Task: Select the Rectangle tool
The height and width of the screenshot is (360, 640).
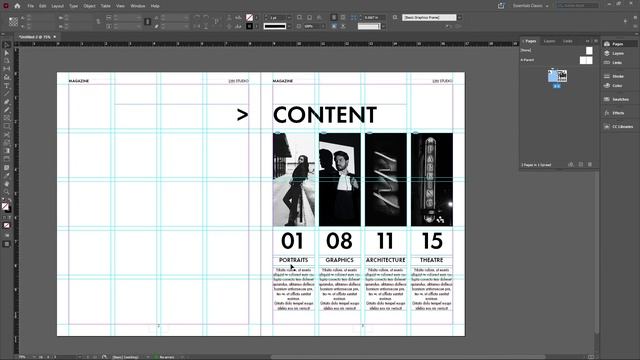Action: pos(7,126)
